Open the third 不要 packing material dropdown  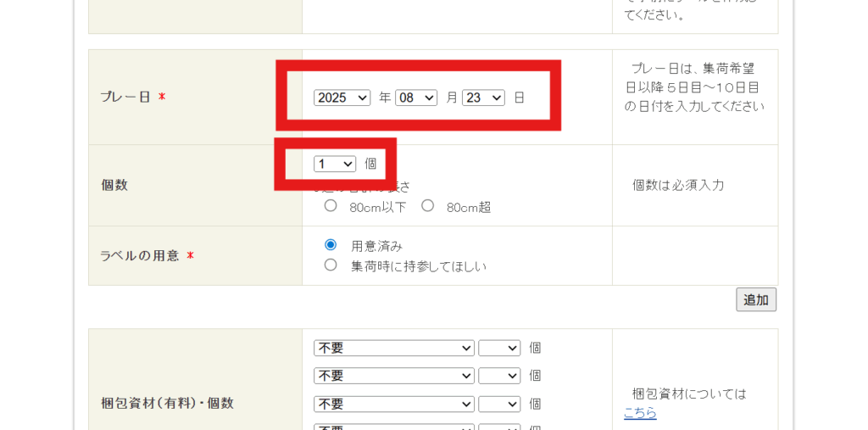(x=394, y=404)
